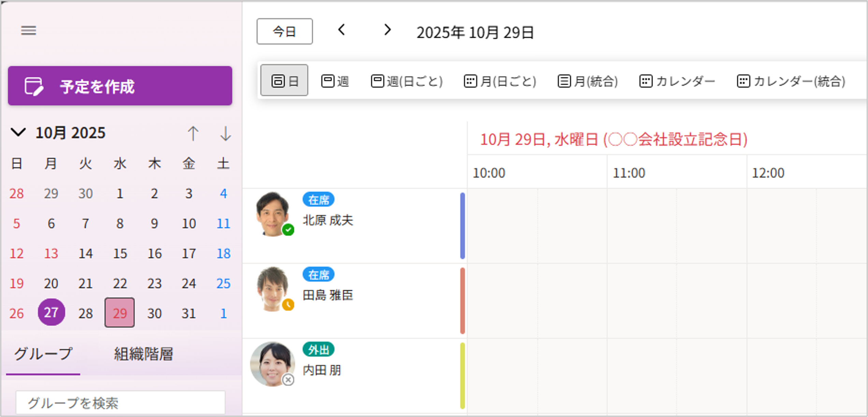The image size is (868, 417).
Task: Click 内田 朋's 外出 badge
Action: 318,349
